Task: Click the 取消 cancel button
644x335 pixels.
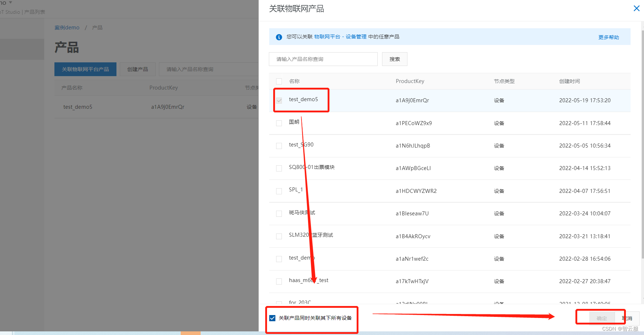Action: point(627,318)
